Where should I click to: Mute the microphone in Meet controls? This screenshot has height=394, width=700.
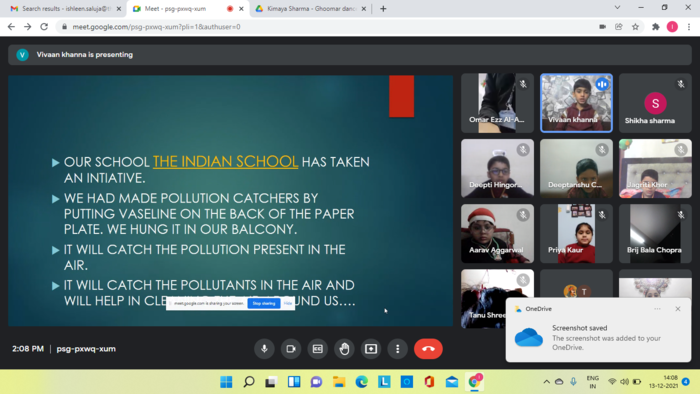[x=264, y=349]
